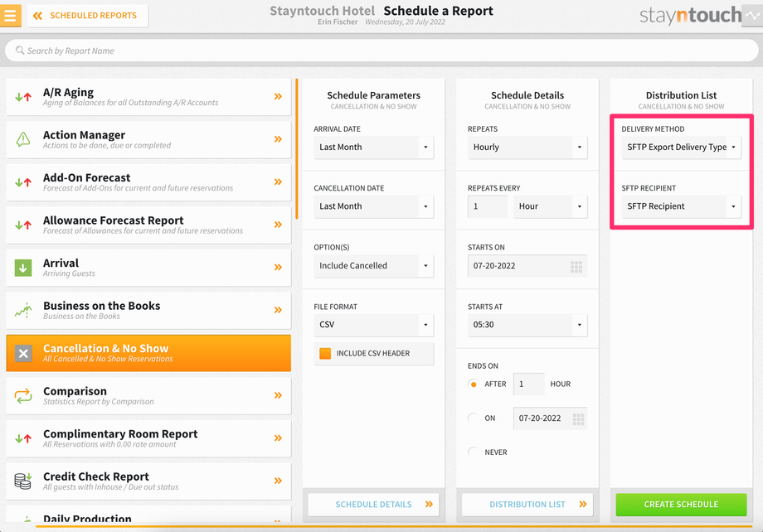The width and height of the screenshot is (763, 532).
Task: Open the Add-On Forecast chevron
Action: pyautogui.click(x=278, y=181)
